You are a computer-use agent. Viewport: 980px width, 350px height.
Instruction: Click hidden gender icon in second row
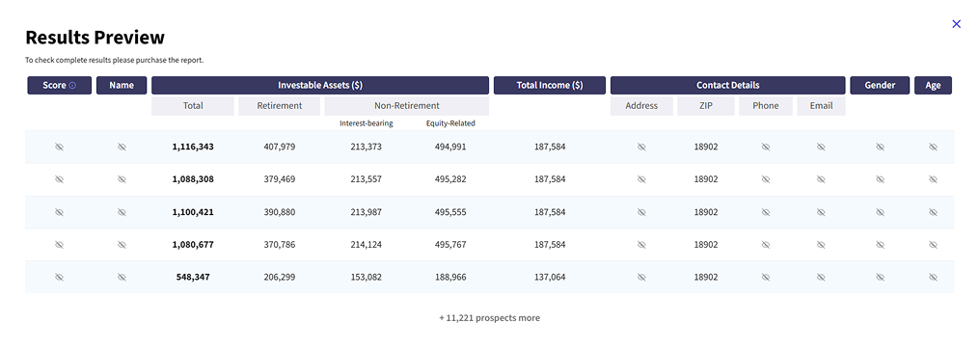coord(880,179)
